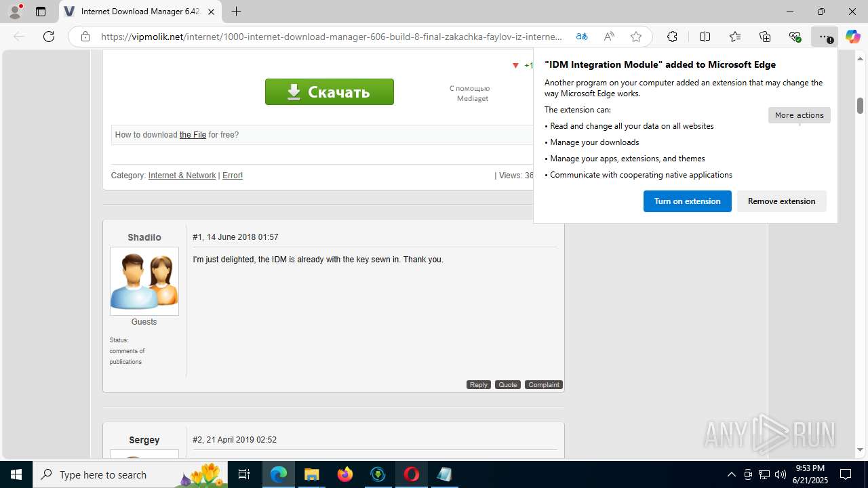
Task: Open Task View on taskbar
Action: pyautogui.click(x=245, y=474)
